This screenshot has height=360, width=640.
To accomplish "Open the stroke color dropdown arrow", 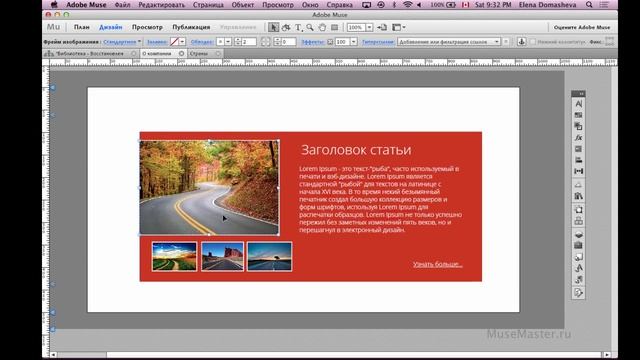I will click(x=228, y=42).
